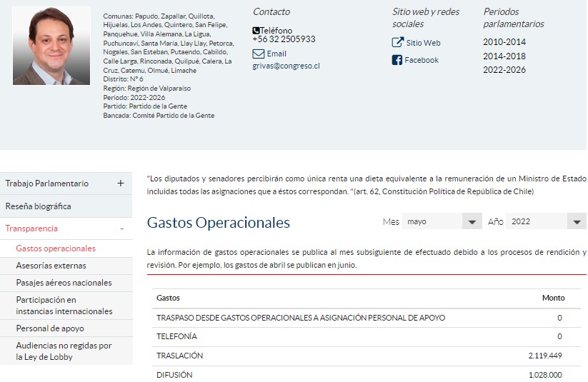Click the Facebook logo icon
The image size is (588, 382).
coord(397,60)
